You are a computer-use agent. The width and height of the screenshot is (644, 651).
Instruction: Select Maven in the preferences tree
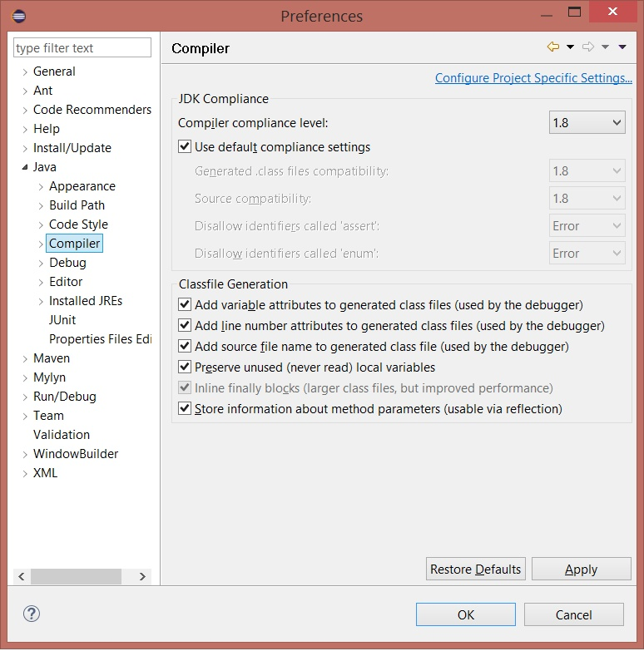[52, 358]
